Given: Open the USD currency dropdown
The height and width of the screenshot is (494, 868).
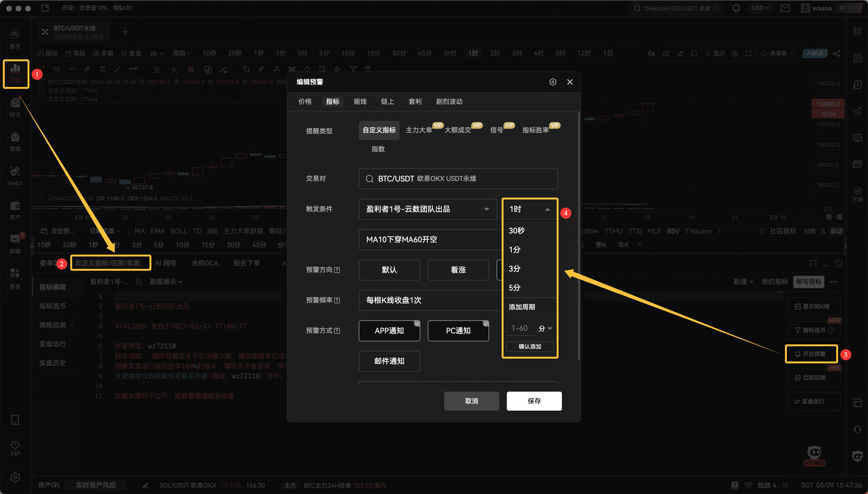Looking at the screenshot, I should tap(760, 8).
